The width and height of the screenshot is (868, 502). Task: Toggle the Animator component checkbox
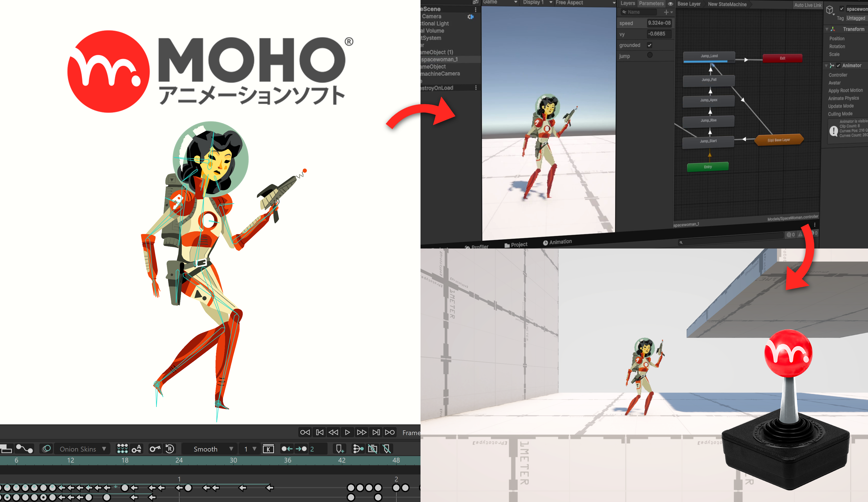[x=838, y=65]
